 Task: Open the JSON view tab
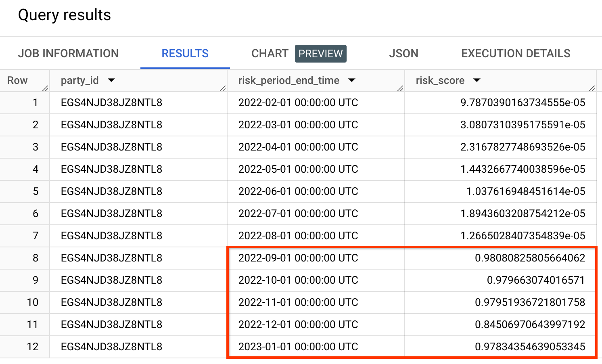pyautogui.click(x=403, y=53)
